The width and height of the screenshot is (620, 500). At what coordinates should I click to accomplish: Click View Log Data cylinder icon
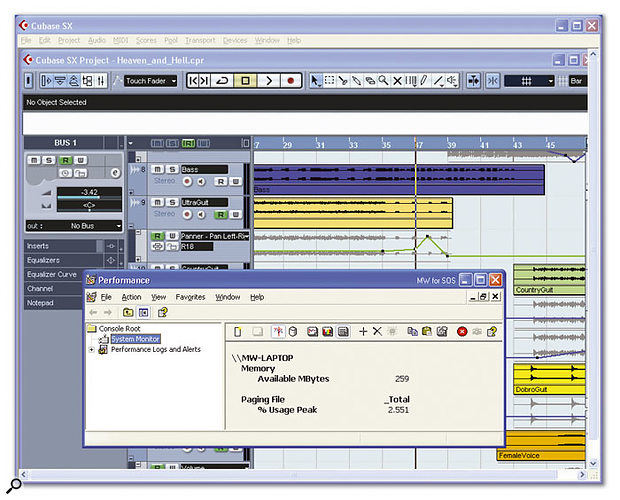pyautogui.click(x=293, y=332)
